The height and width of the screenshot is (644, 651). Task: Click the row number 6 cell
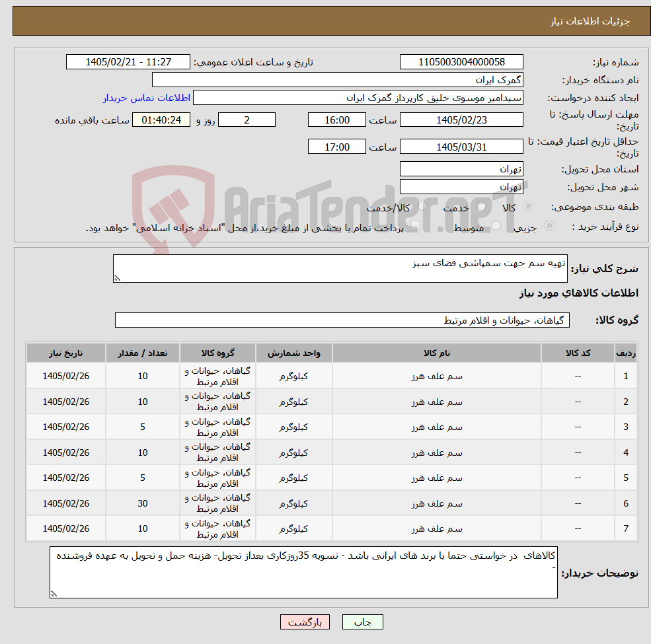click(626, 503)
